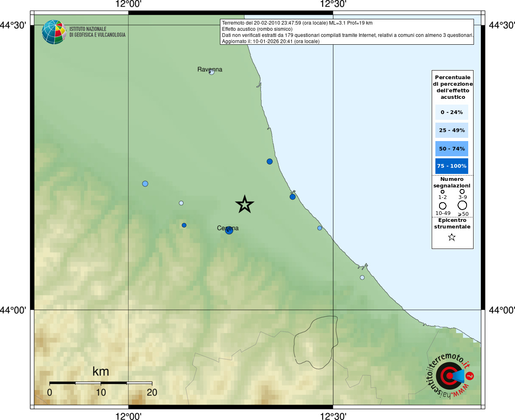Click the smallest 1-2 reports circle in legend
Viewport: 515px width, 420px height.
[442, 192]
